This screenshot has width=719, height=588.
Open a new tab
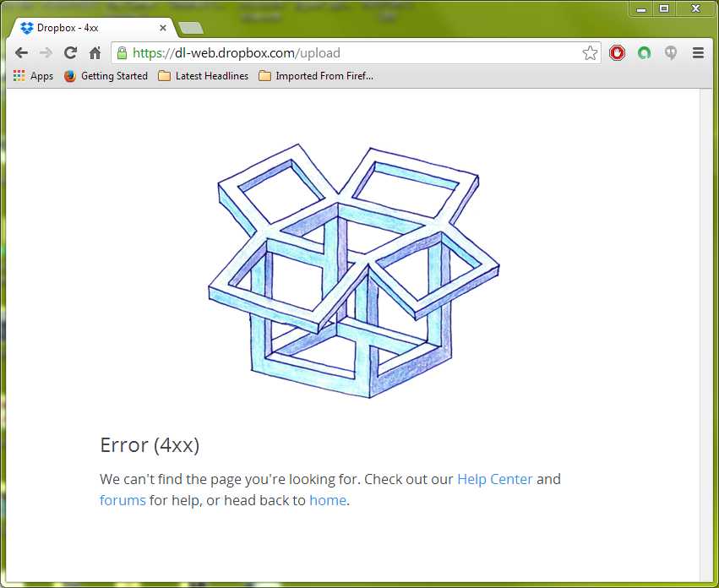(x=191, y=28)
